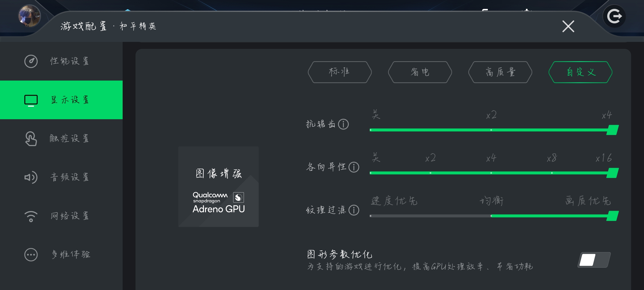Switch to 网络设置 tab
Screen dimensions: 644x290
61,216
